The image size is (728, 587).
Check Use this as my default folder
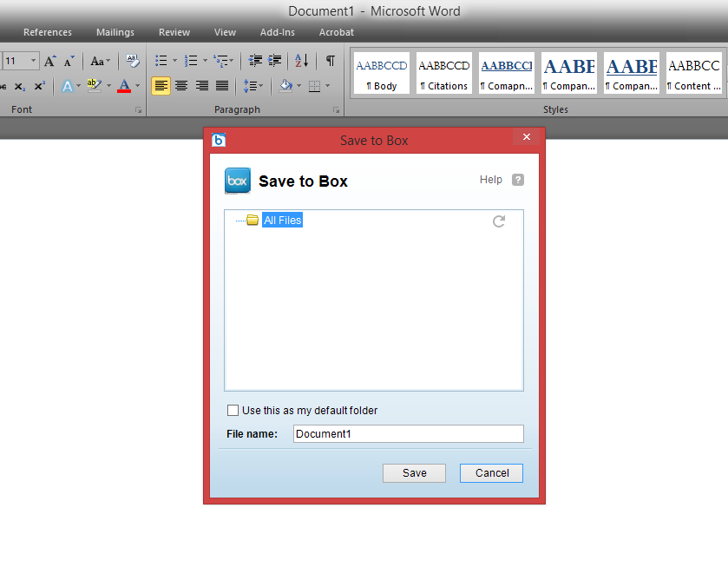233,411
